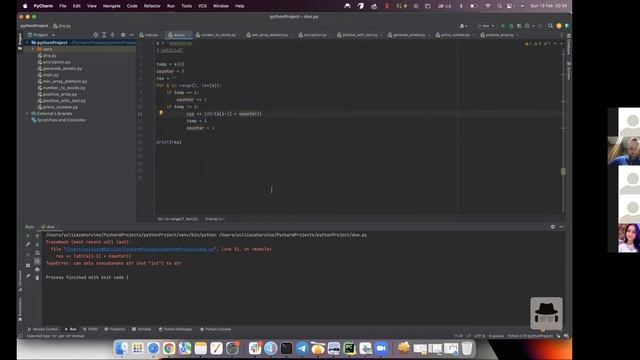Image resolution: width=640 pixels, height=360 pixels.
Task: Click the wrench icon in Run panel toolbar
Action: click(x=28, y=244)
